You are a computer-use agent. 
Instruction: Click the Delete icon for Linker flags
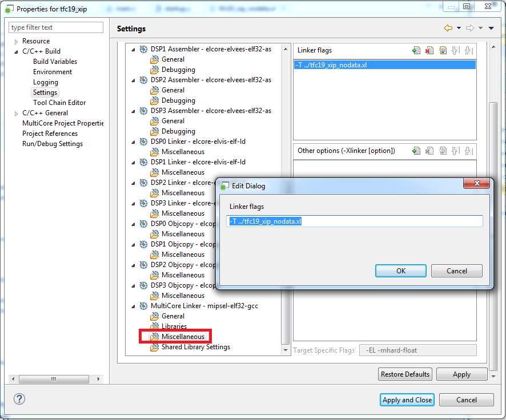click(429, 51)
